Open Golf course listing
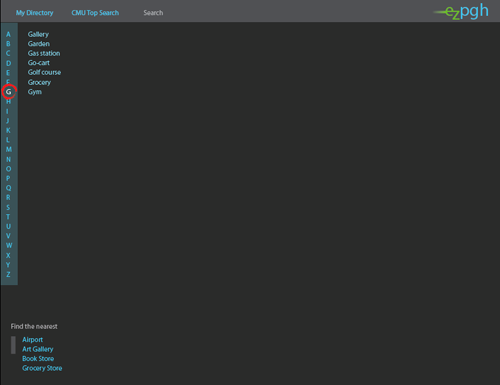 [x=44, y=72]
